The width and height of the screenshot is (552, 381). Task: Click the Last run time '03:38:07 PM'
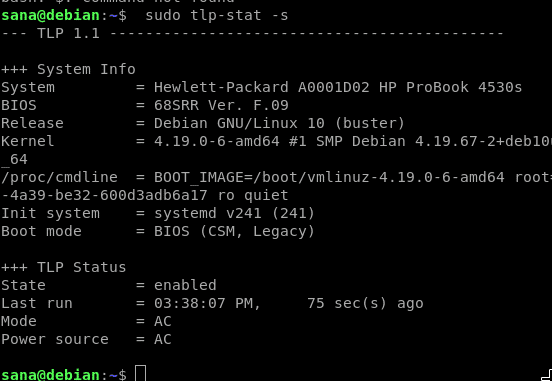[x=203, y=303]
